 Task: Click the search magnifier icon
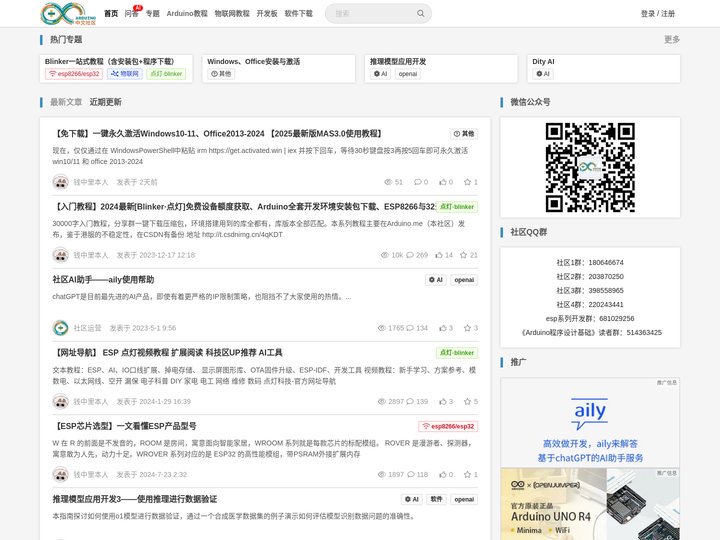(x=421, y=13)
